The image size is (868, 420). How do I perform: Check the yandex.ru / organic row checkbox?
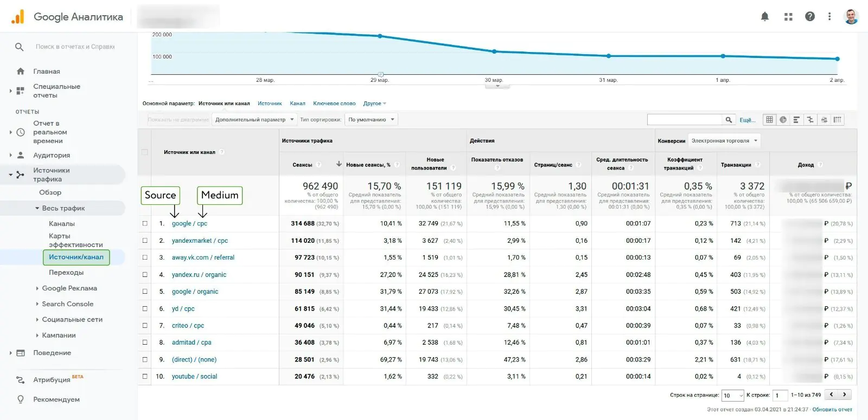(145, 275)
